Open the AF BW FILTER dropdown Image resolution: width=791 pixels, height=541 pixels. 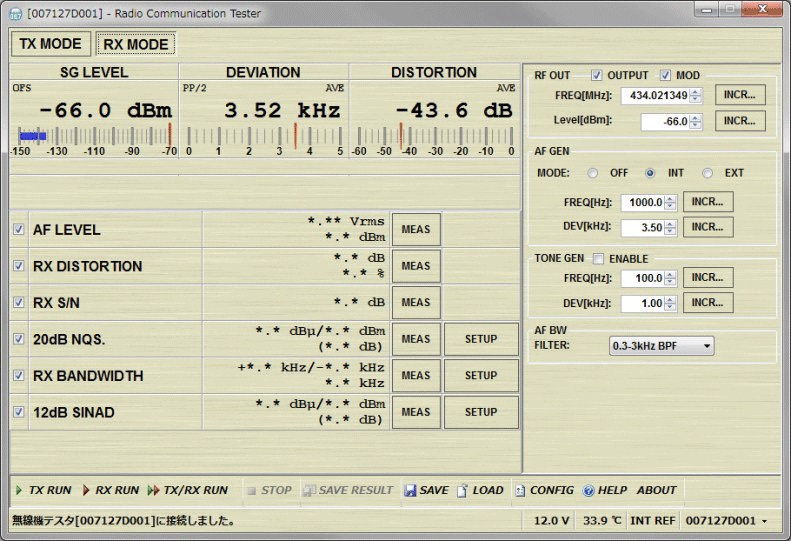[x=661, y=346]
